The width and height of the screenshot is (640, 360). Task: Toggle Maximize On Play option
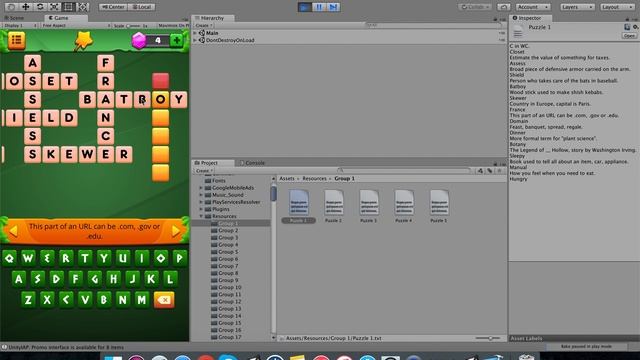tap(173, 25)
